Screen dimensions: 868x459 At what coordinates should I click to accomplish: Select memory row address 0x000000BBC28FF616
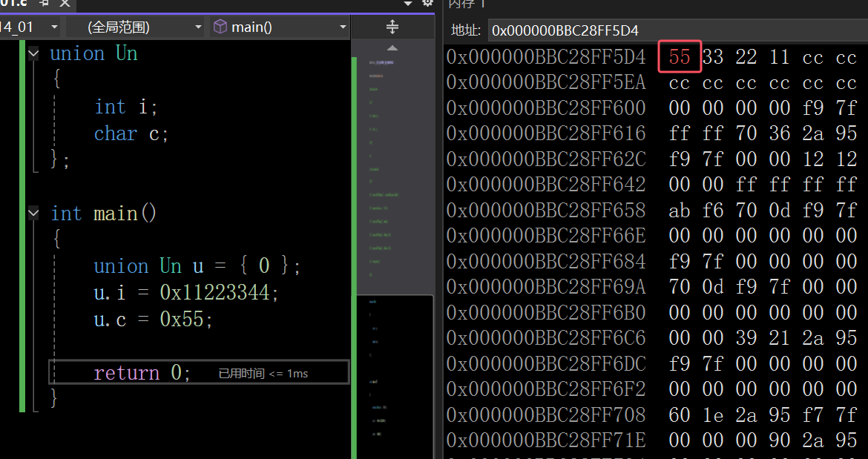tap(546, 133)
